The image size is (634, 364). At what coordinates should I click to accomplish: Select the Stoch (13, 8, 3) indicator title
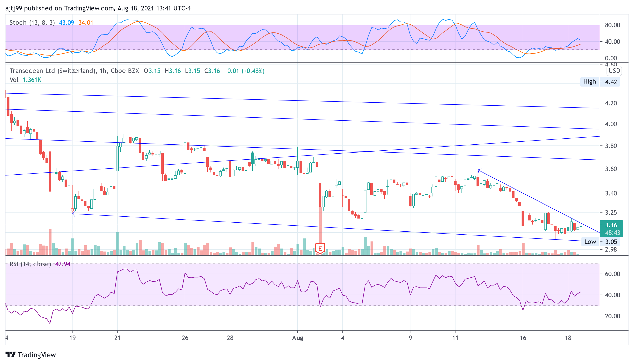(32, 22)
